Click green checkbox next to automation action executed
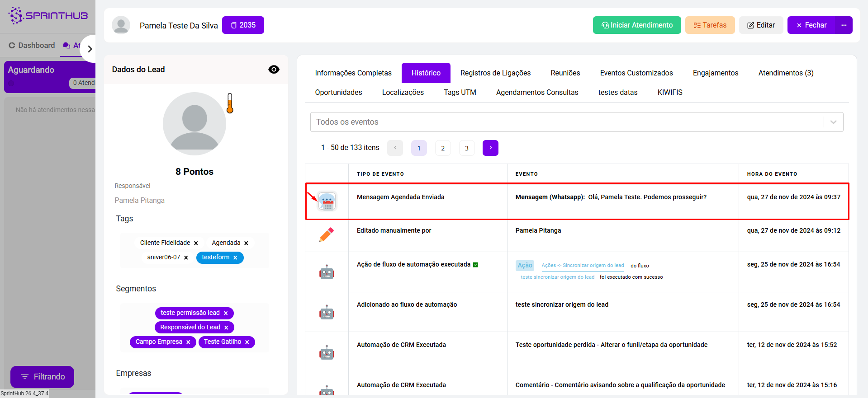 475,265
